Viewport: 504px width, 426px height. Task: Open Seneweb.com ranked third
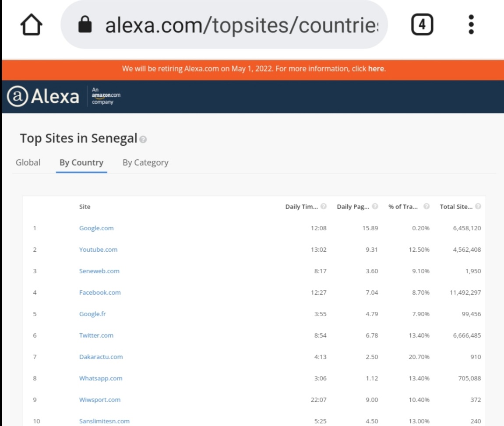[x=98, y=271]
